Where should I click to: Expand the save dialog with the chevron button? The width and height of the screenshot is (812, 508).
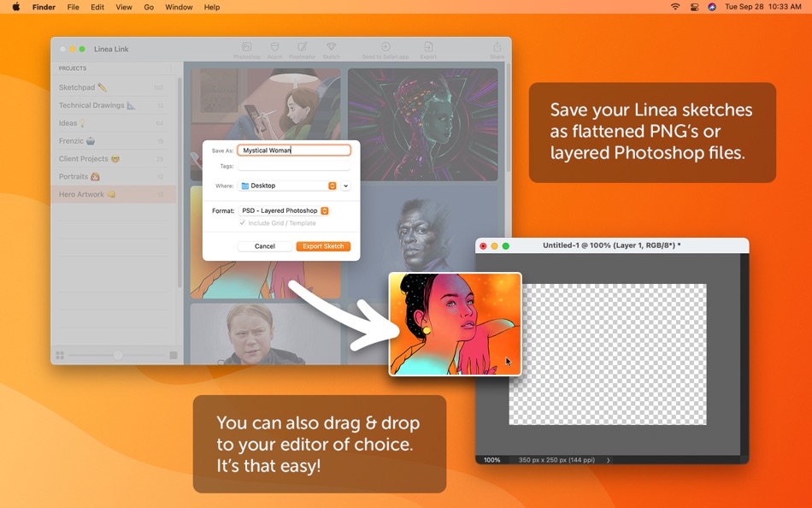[x=346, y=186]
